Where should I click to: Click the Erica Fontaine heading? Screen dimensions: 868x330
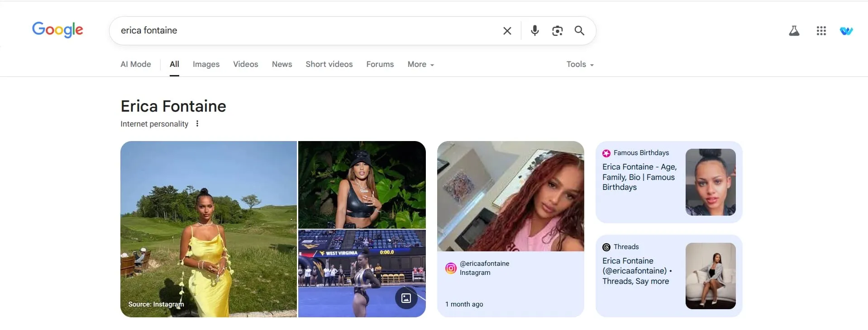(173, 106)
